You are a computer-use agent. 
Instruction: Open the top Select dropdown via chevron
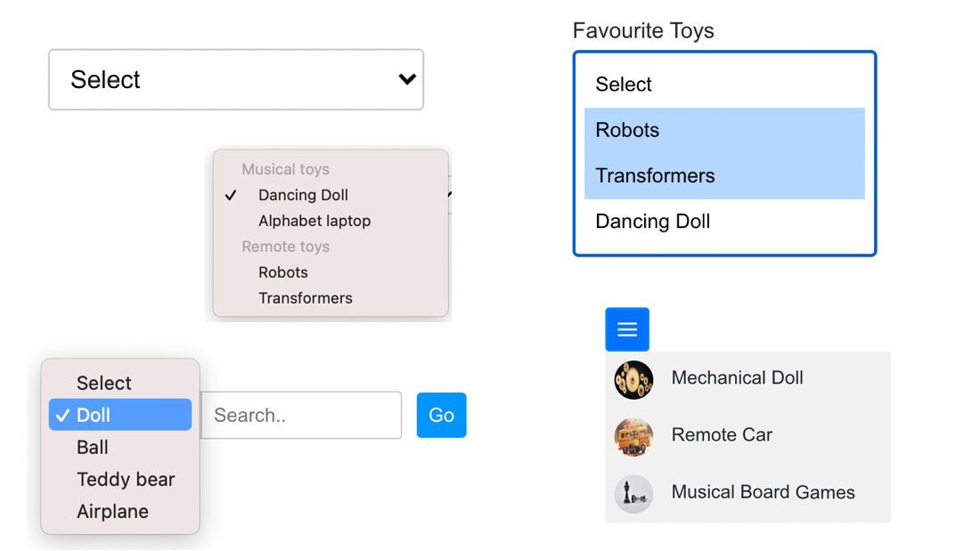[407, 79]
